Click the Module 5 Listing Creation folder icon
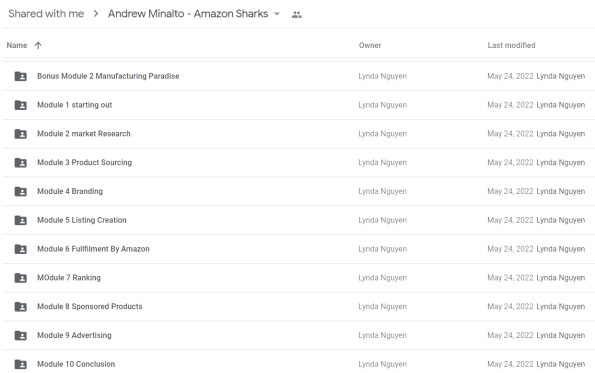 20,220
